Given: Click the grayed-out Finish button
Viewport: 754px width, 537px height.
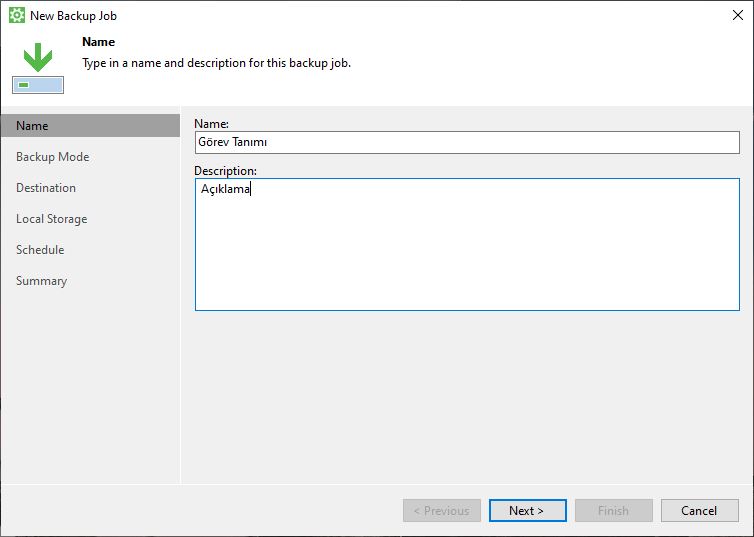Looking at the screenshot, I should 614,510.
